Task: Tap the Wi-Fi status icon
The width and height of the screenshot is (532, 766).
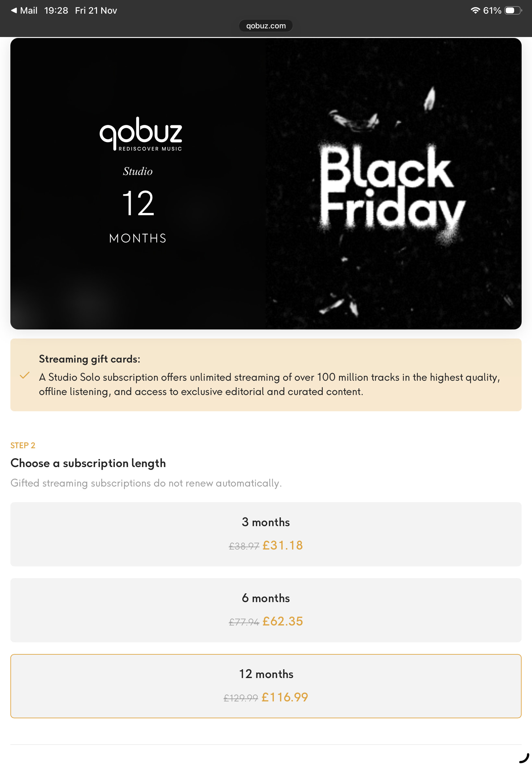Action: tap(475, 10)
